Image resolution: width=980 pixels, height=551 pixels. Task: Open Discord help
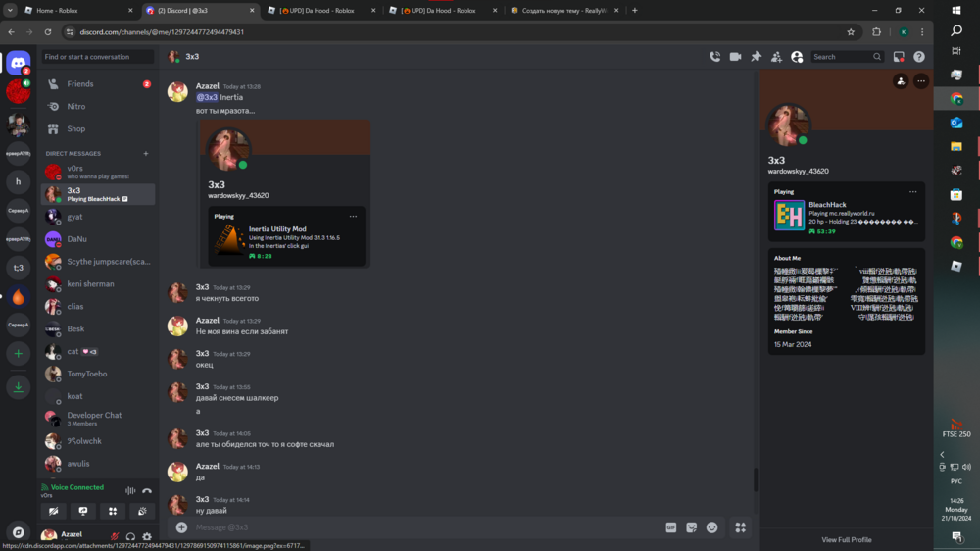pos(919,56)
